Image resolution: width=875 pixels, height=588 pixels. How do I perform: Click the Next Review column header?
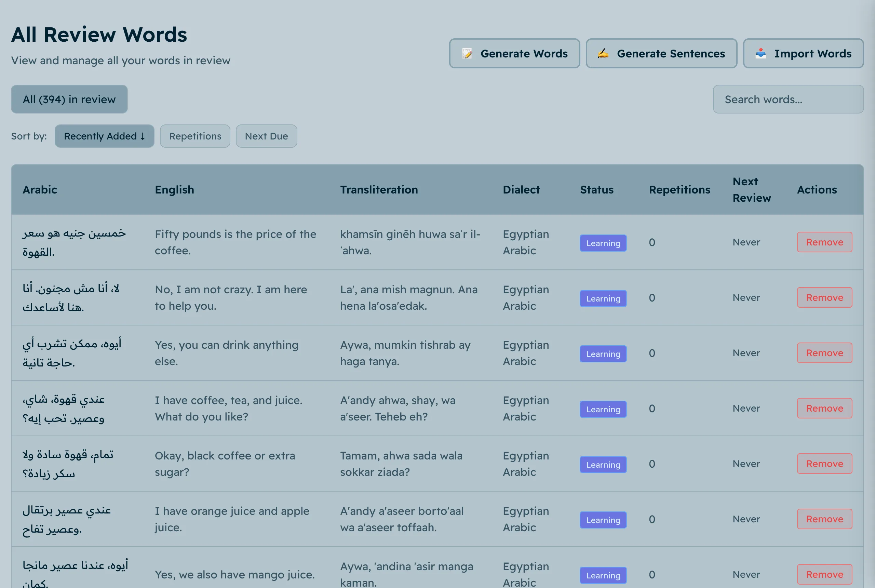pyautogui.click(x=752, y=189)
